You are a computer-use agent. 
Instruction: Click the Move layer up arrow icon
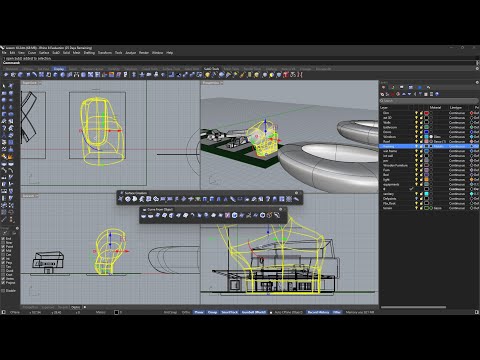404,94
